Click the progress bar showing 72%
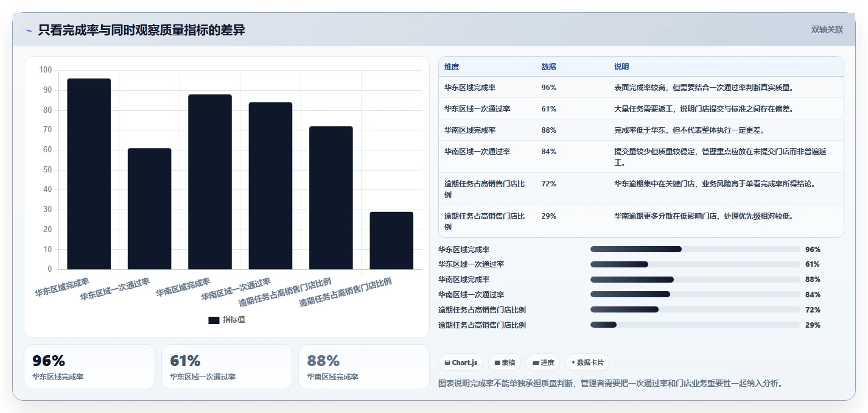 pyautogui.click(x=695, y=309)
